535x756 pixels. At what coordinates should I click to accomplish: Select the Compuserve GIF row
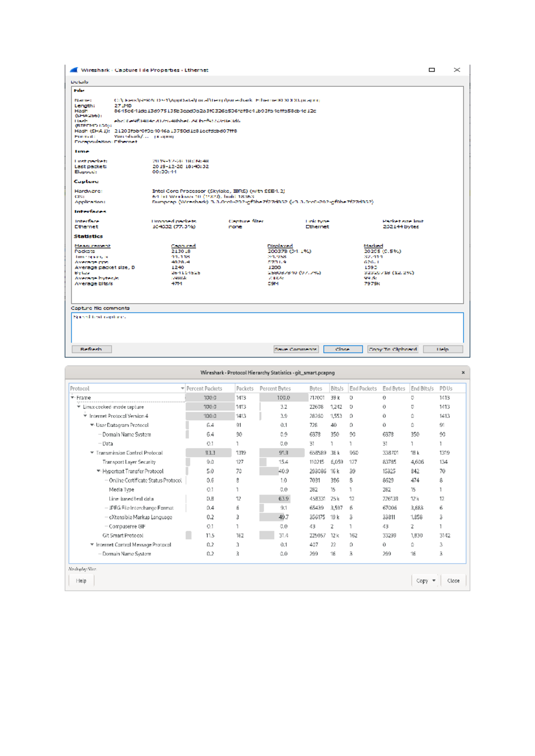267,526
